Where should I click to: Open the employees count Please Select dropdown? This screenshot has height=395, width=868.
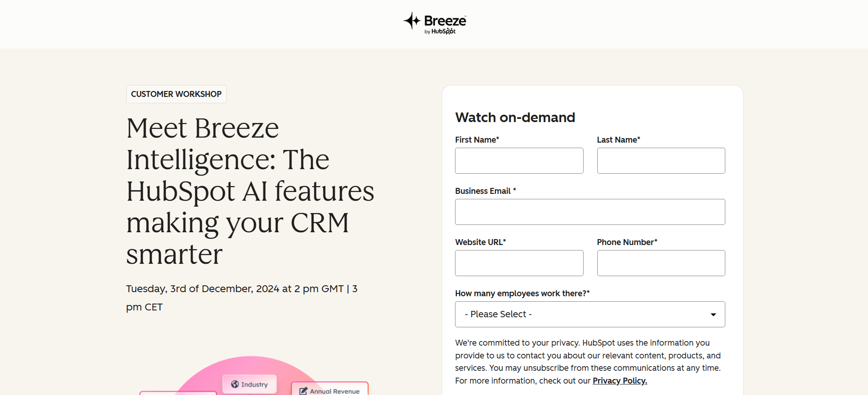pyautogui.click(x=590, y=314)
